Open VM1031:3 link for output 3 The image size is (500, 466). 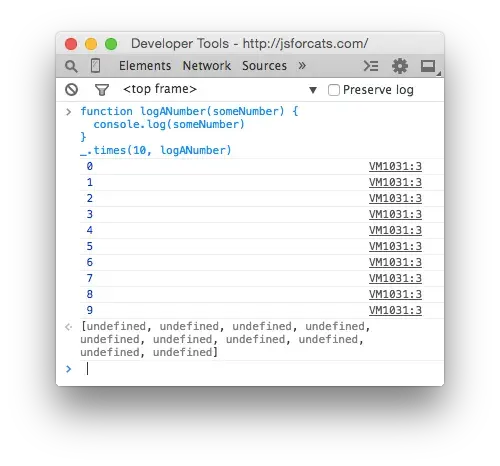pos(395,214)
